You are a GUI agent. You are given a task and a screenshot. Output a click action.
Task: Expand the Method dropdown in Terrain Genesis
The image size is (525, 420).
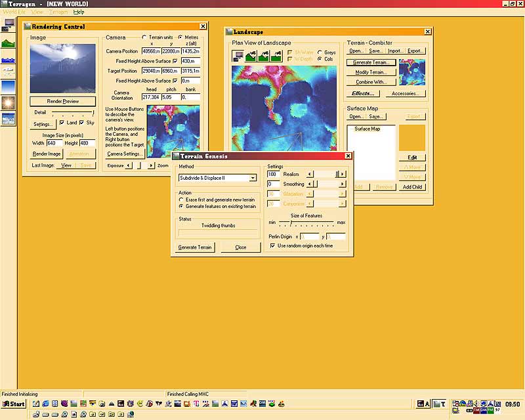coord(253,178)
